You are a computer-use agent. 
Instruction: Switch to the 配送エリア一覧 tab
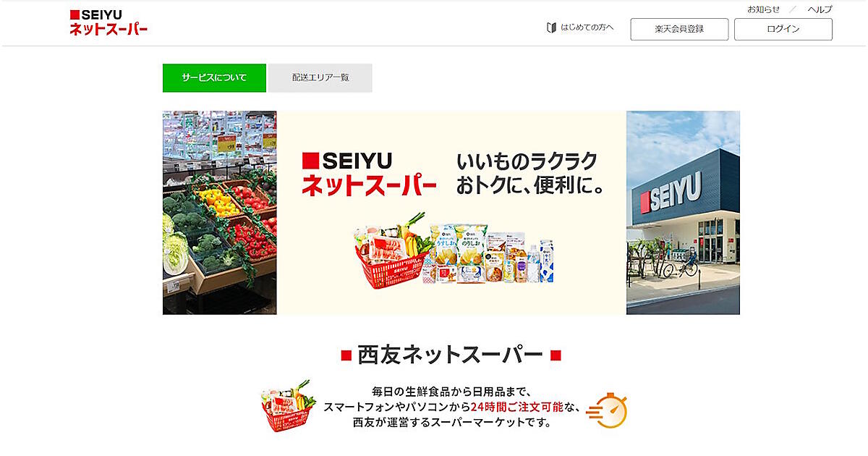point(320,77)
